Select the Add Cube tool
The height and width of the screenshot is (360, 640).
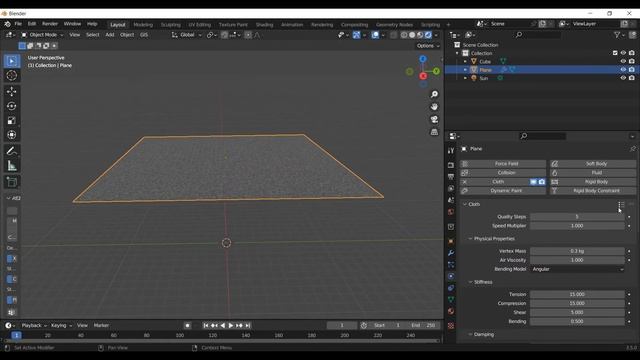[12, 182]
